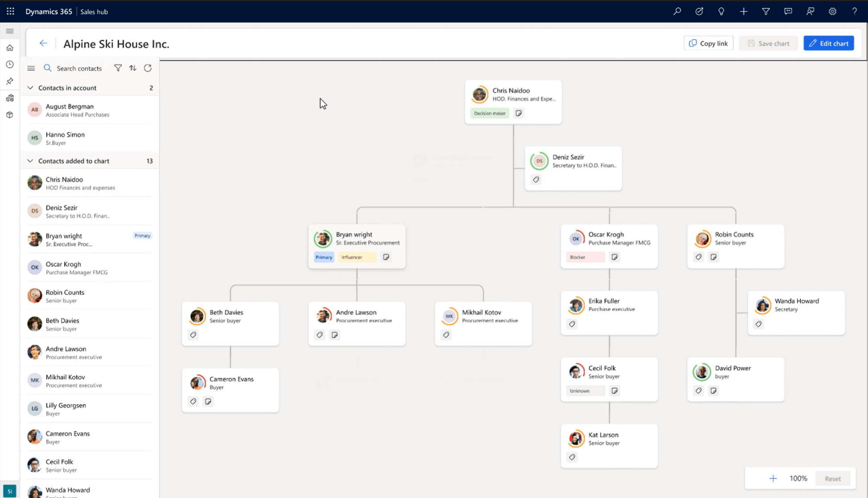Collapse the "Contacts added to chart" section

(x=30, y=161)
